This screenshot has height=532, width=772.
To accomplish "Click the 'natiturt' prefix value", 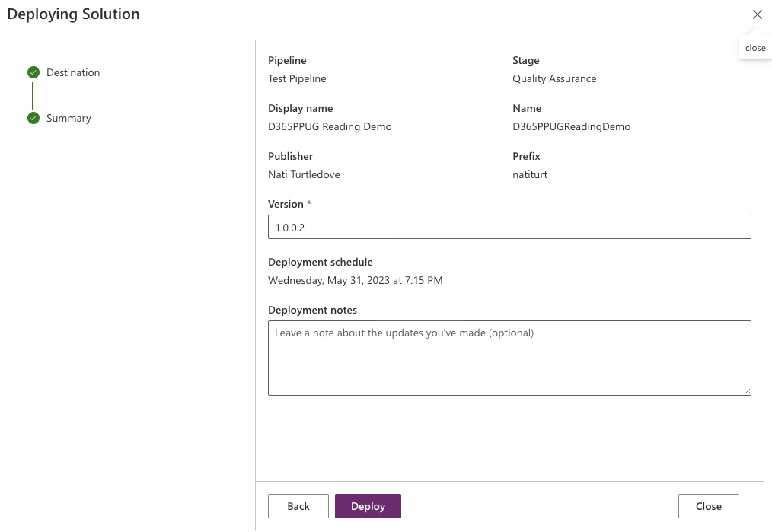I will 530,174.
